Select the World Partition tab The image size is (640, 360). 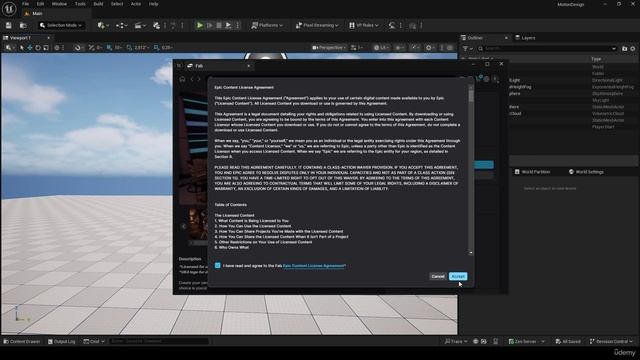[x=533, y=172]
